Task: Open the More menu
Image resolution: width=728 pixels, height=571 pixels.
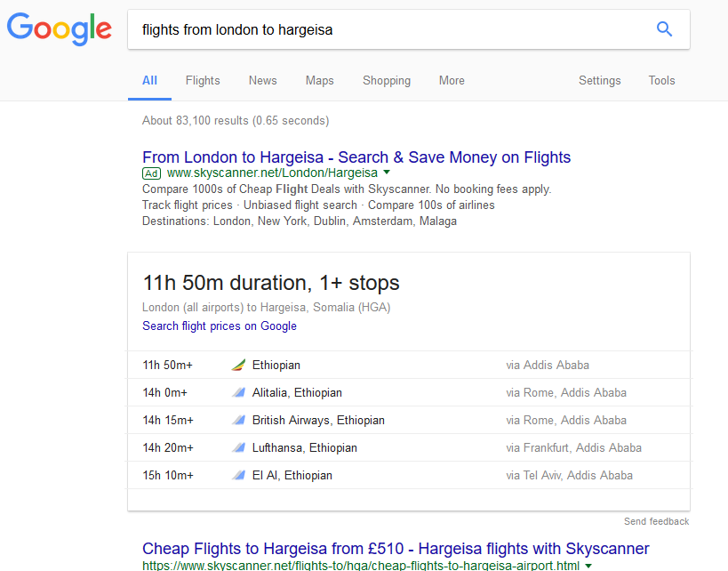Action: [x=452, y=80]
